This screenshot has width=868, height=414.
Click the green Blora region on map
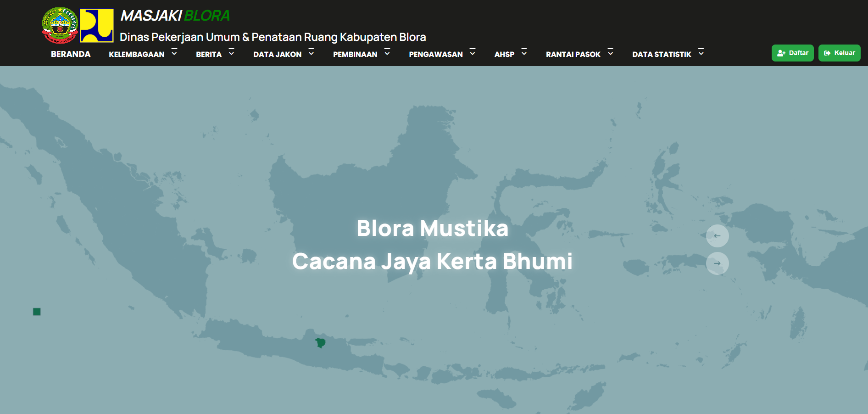pos(320,343)
